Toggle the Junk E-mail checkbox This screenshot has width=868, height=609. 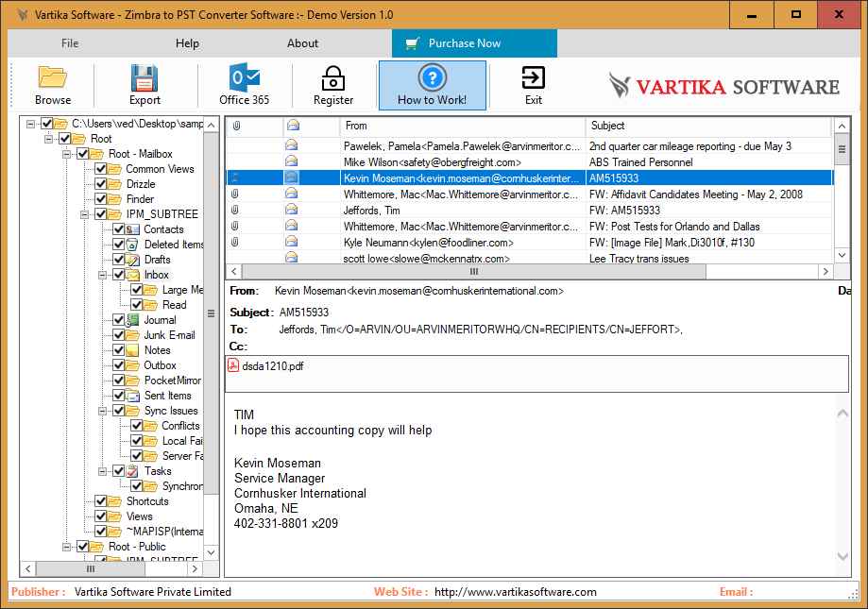118,334
